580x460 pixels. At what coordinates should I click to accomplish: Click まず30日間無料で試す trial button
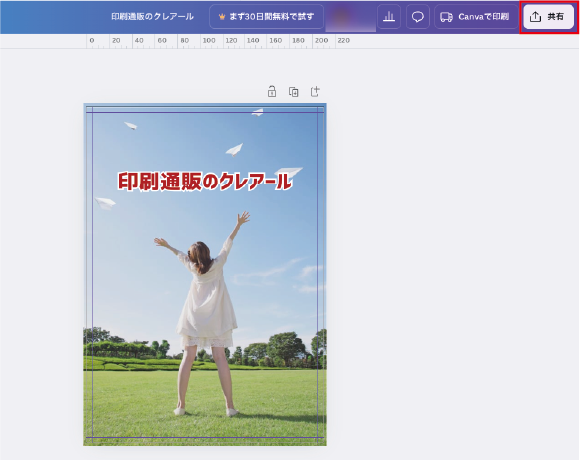click(x=266, y=17)
